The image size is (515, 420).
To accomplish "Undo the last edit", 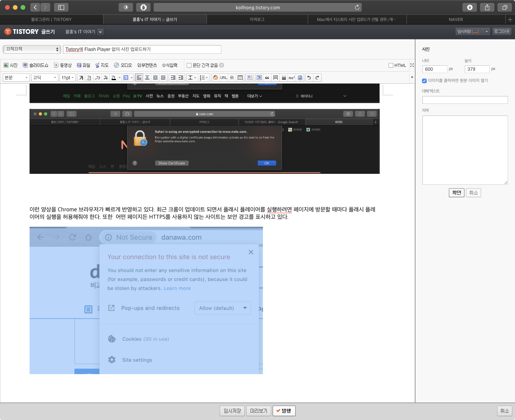I will [x=309, y=78].
